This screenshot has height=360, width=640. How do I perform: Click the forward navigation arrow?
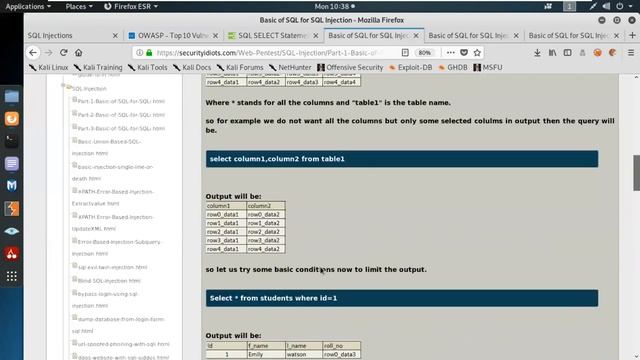49,53
